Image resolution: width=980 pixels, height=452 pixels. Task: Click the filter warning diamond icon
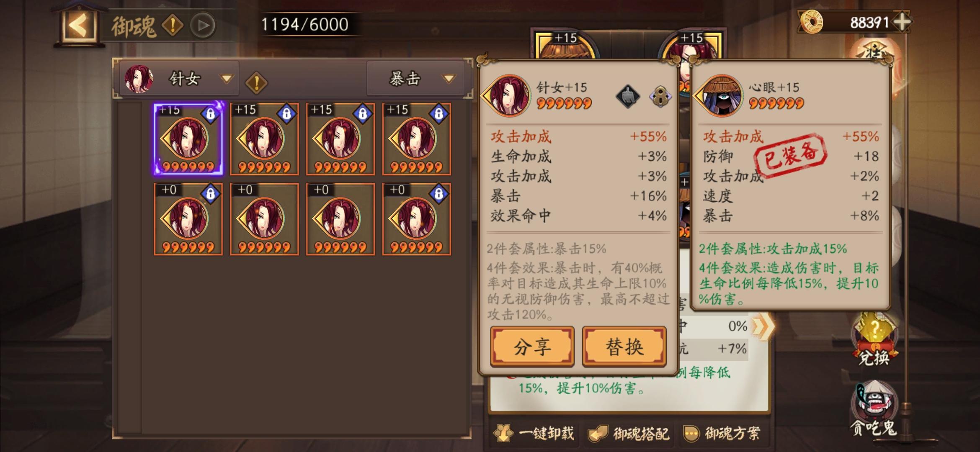tap(256, 82)
